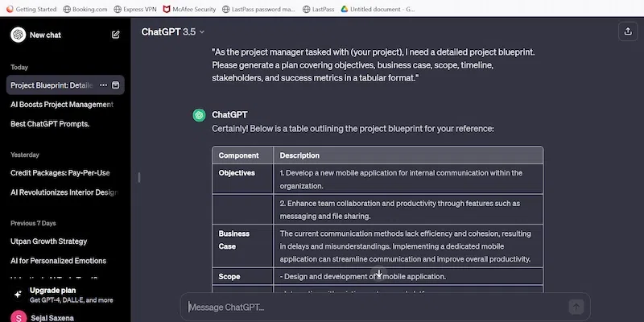Select the Credit Packages: Pay-Per-Use chat
The width and height of the screenshot is (644, 322).
[60, 173]
